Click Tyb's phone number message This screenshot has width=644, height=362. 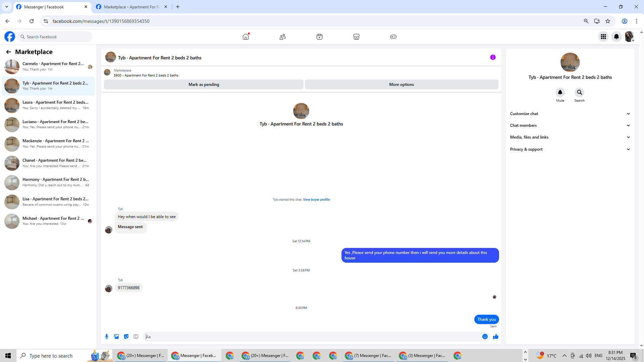[x=128, y=288]
